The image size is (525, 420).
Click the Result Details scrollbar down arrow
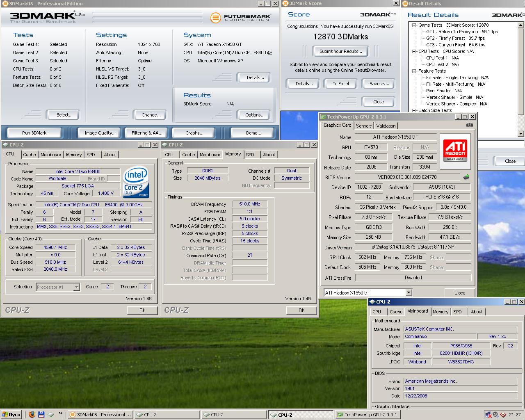click(521, 133)
